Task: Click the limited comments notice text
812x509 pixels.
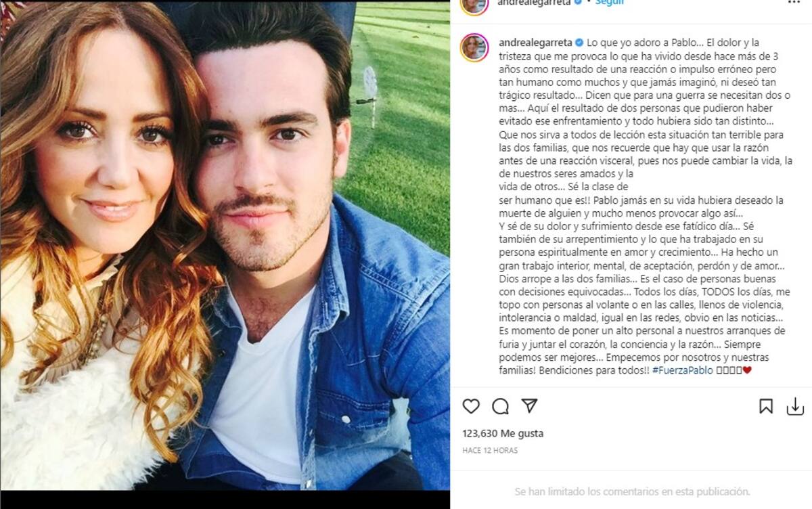Action: tap(632, 491)
